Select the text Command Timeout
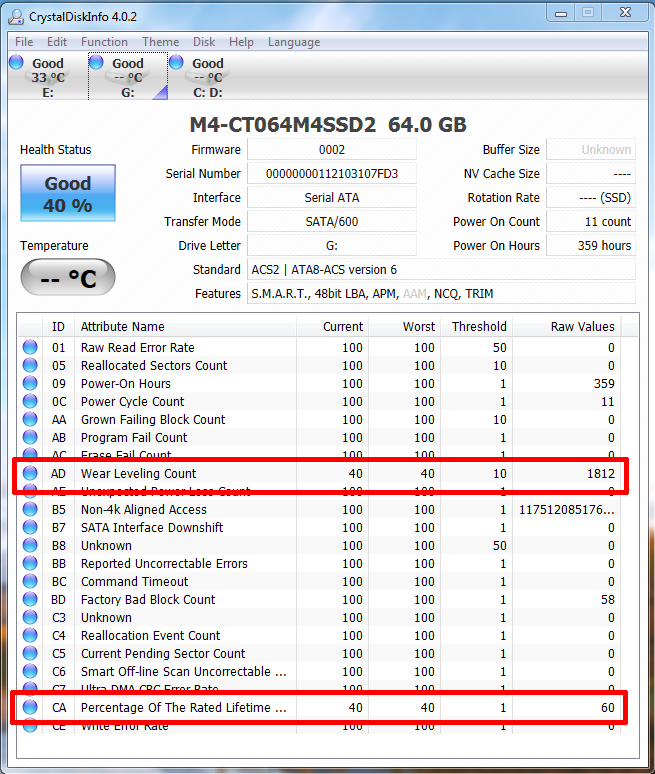Viewport: 655px width, 774px height. pyautogui.click(x=134, y=581)
